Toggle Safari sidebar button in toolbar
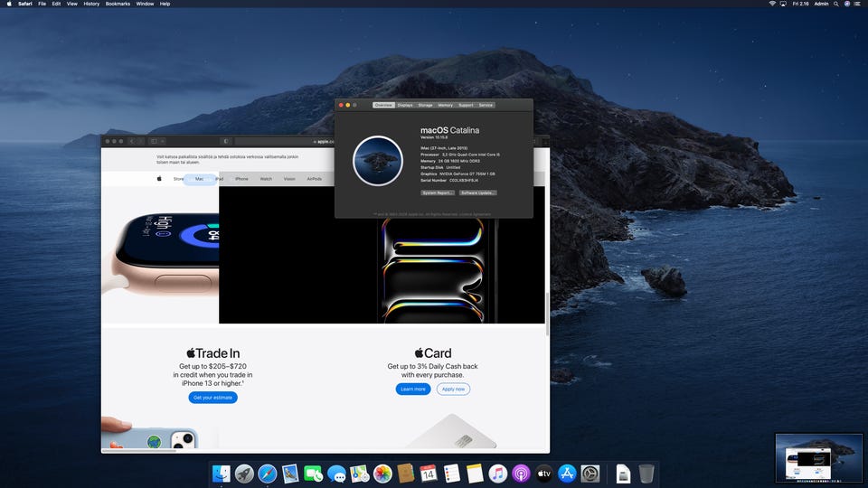This screenshot has height=488, width=868. (155, 141)
